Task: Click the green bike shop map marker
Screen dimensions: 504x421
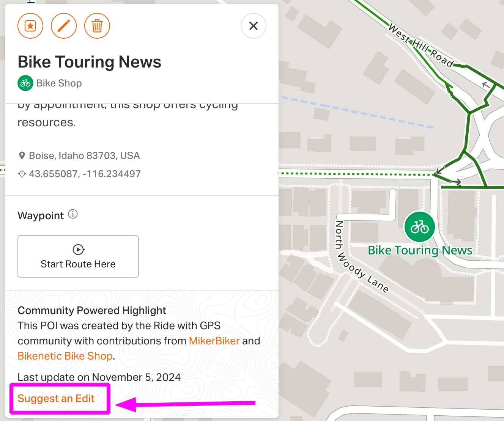Action: pos(419,227)
